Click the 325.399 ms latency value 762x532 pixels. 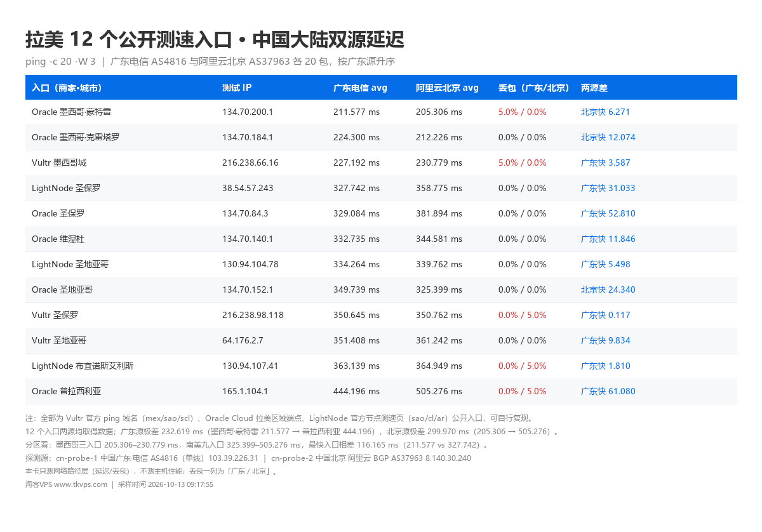click(439, 289)
